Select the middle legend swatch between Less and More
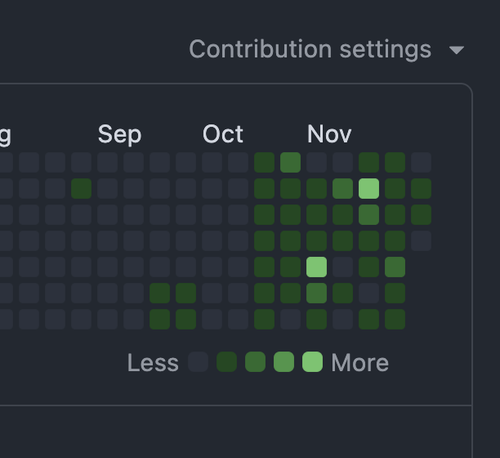 click(x=255, y=362)
